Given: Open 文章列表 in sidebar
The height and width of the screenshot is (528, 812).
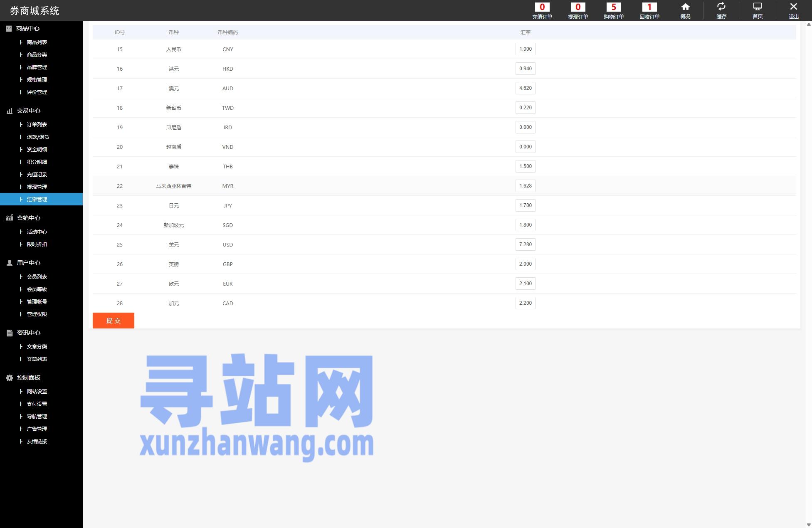Looking at the screenshot, I should pos(37,359).
